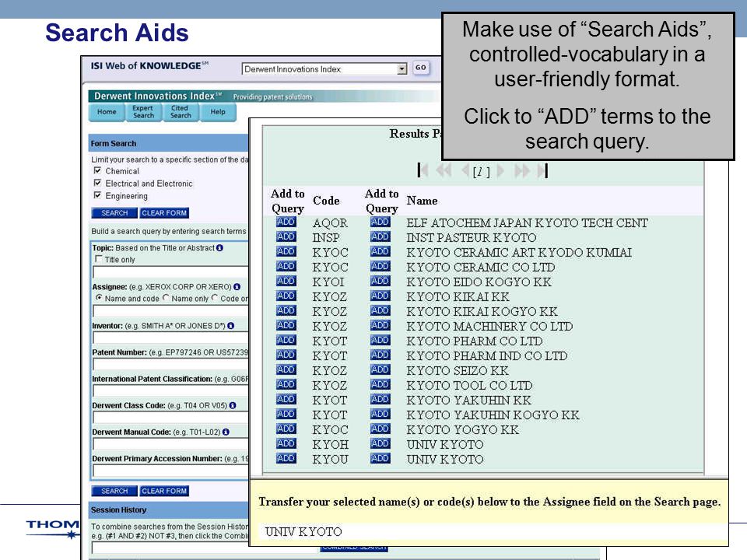The width and height of the screenshot is (747, 560).
Task: Uncheck the Chemical section checkbox
Action: [x=98, y=170]
